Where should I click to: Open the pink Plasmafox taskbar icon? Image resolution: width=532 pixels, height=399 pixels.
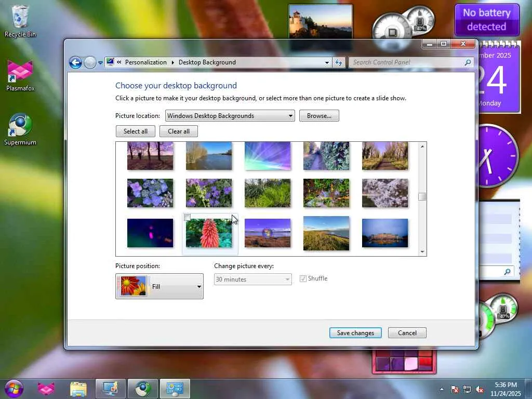tap(46, 389)
